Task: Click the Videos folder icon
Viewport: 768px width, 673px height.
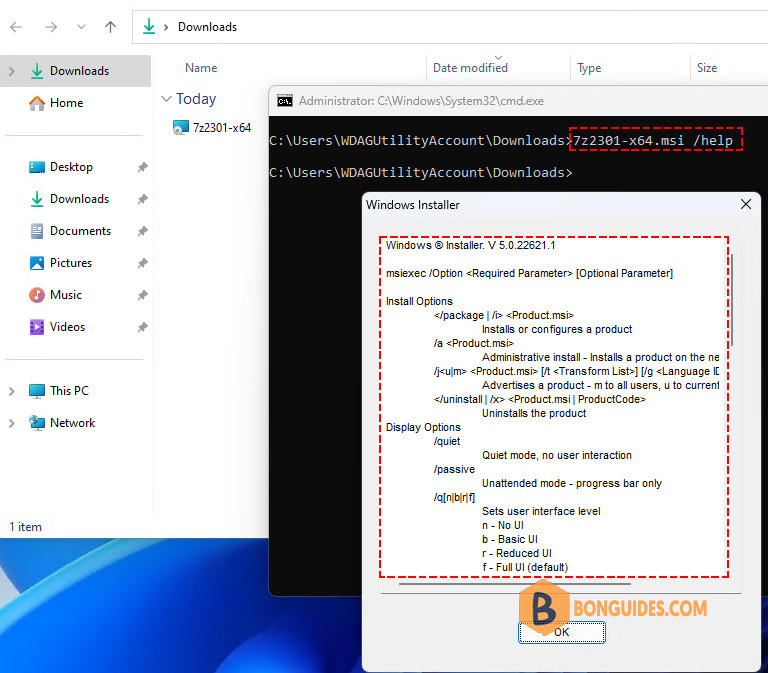Action: click(x=37, y=327)
